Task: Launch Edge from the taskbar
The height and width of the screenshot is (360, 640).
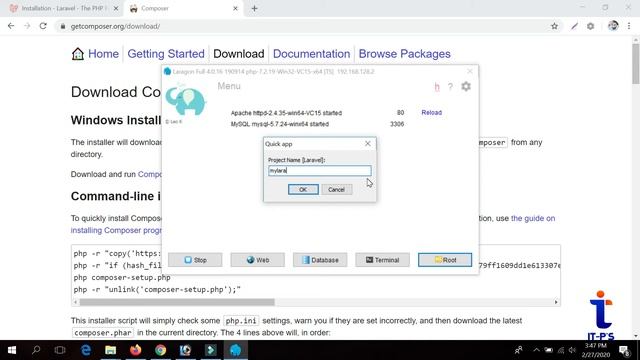Action: point(86,350)
